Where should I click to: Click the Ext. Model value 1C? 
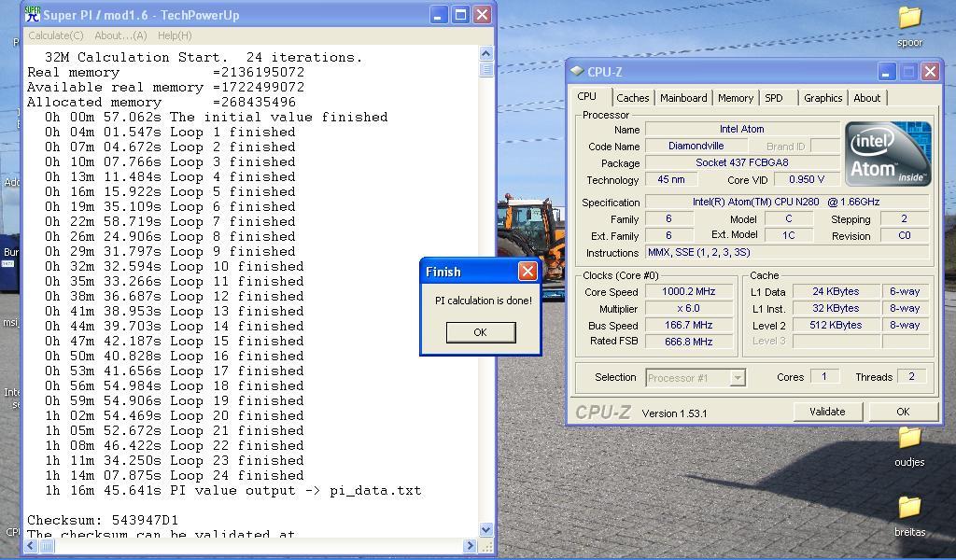pos(788,235)
